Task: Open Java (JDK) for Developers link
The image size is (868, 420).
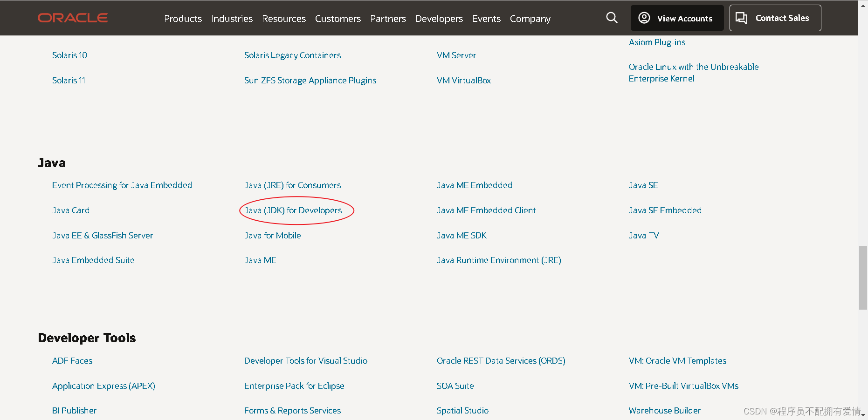Action: pyautogui.click(x=293, y=210)
